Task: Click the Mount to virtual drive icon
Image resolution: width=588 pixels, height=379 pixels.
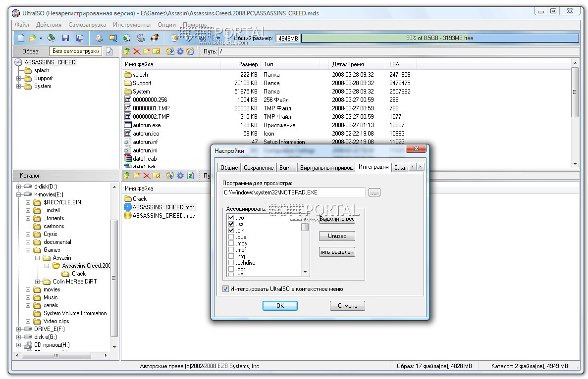Action: [x=141, y=38]
